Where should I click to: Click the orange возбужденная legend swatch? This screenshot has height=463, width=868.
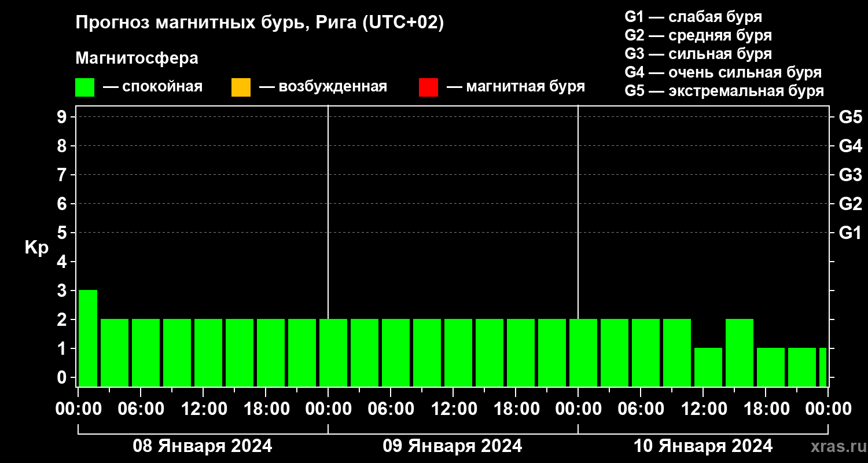pyautogui.click(x=241, y=87)
